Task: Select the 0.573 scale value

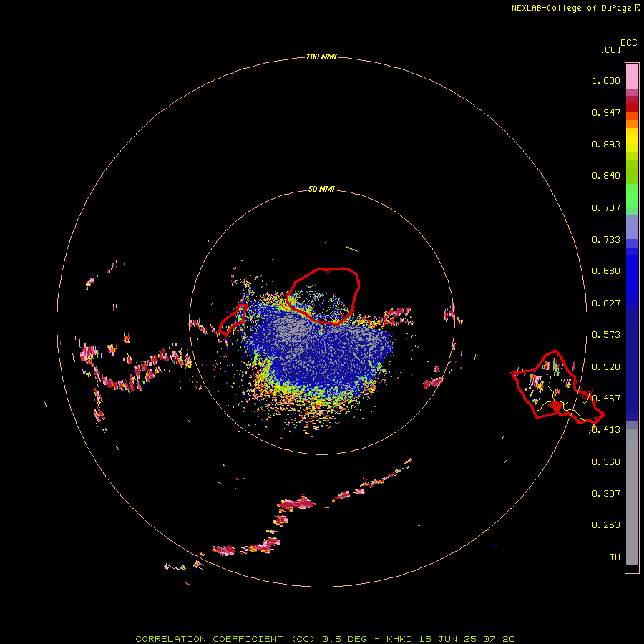Action: pos(606,335)
